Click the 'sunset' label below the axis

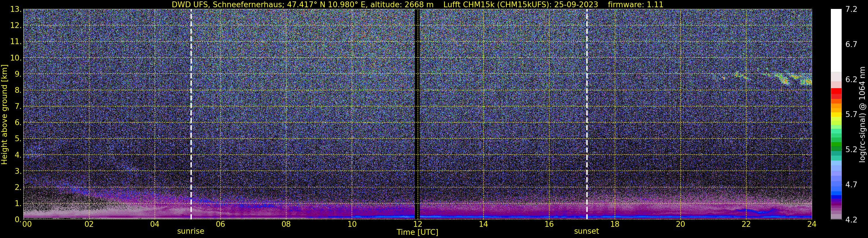587,231
